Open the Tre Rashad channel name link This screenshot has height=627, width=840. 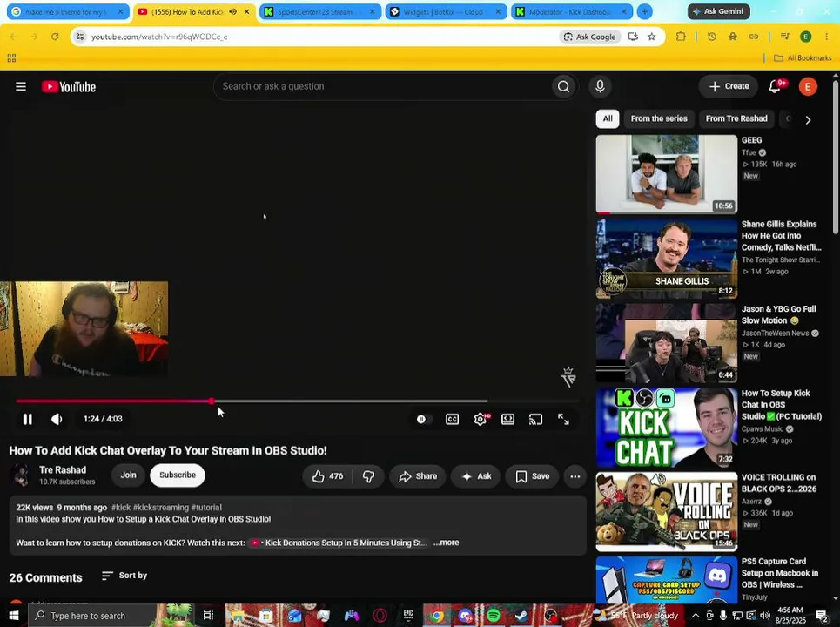(x=63, y=470)
